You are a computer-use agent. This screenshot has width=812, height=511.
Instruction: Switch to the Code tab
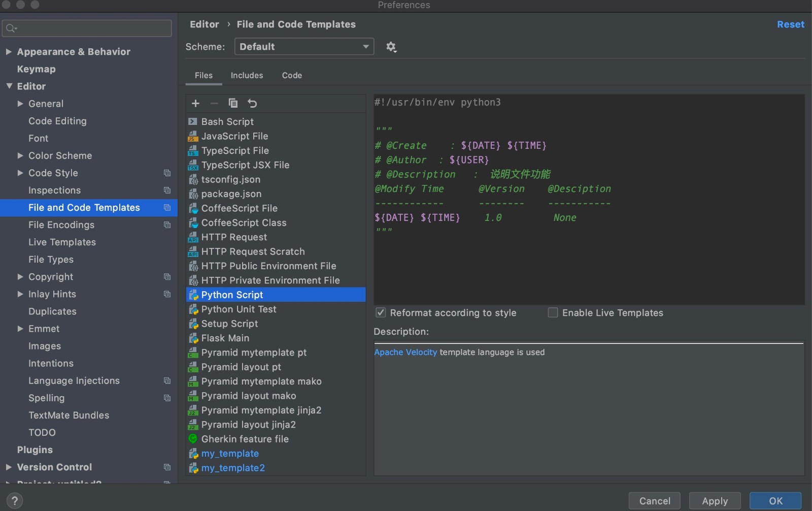(x=292, y=75)
